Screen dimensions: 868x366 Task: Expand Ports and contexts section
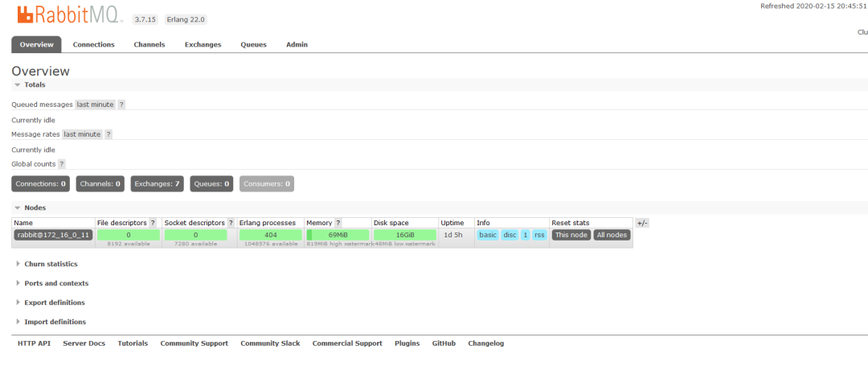(52, 283)
